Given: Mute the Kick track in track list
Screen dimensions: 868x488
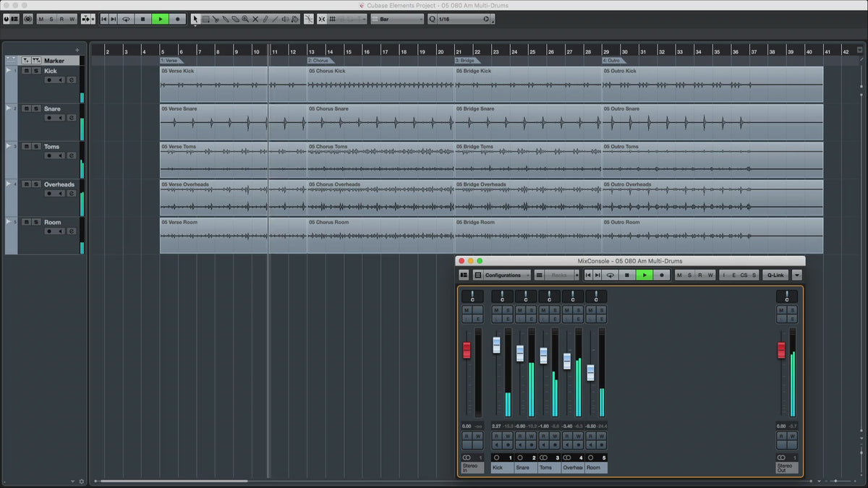Looking at the screenshot, I should 26,71.
